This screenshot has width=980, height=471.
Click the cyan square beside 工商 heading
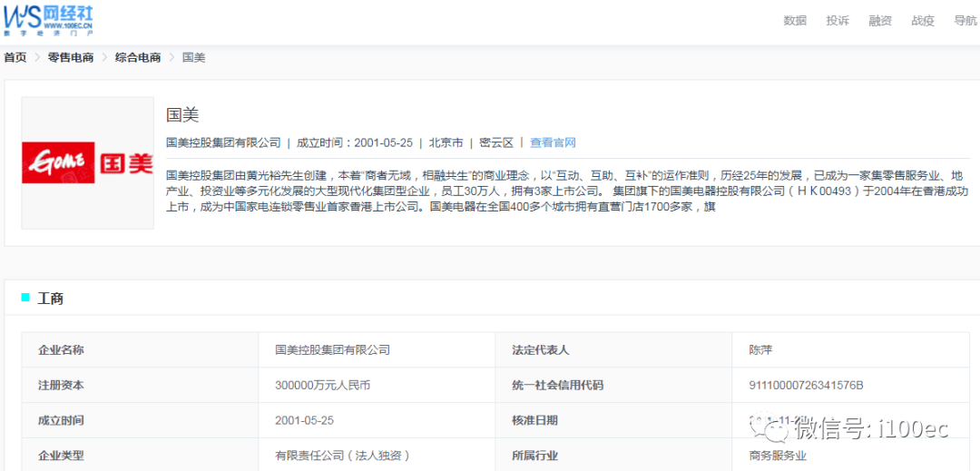click(25, 298)
